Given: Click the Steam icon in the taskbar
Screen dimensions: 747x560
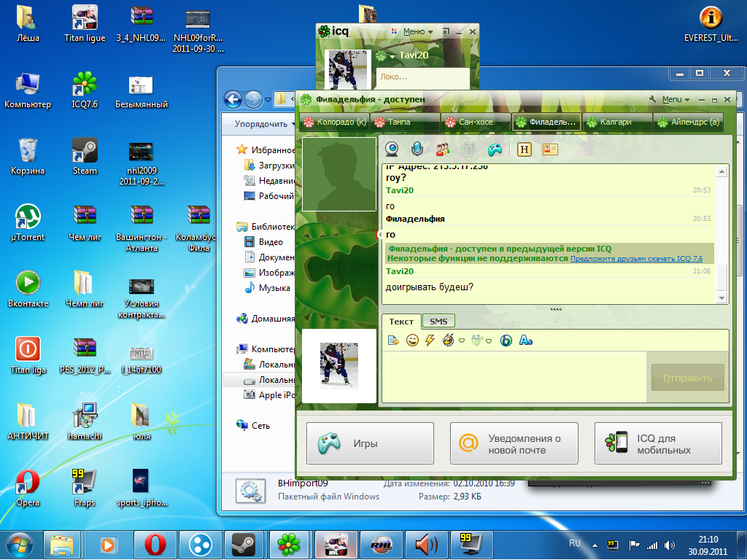Looking at the screenshot, I should click(x=244, y=544).
